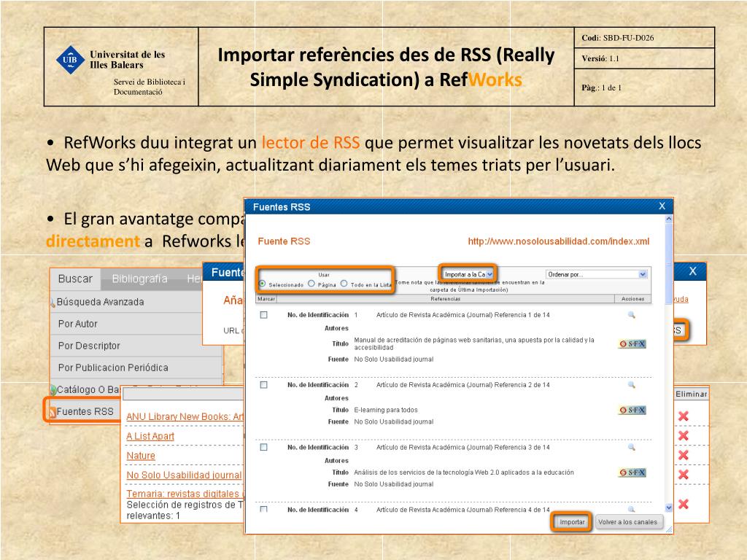Check the box for reference No. 4

[x=263, y=509]
